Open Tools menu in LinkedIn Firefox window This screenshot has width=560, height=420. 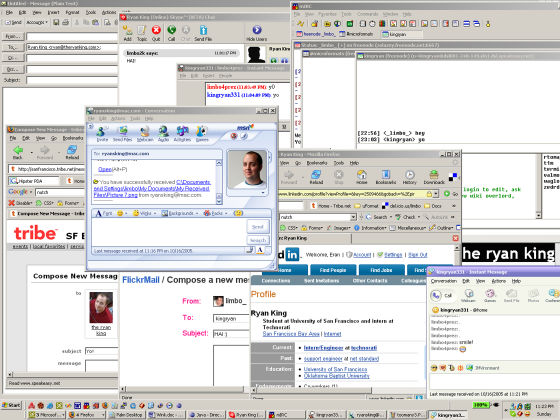click(x=339, y=163)
